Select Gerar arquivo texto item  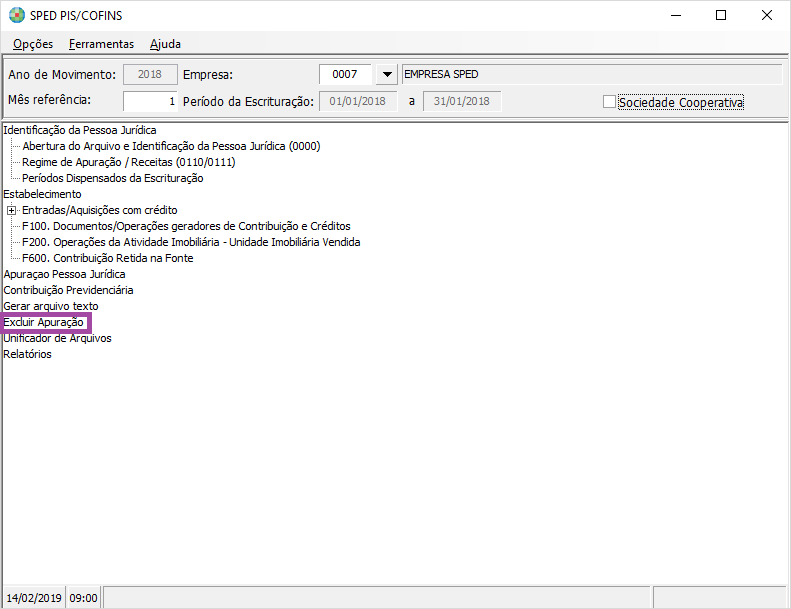[x=51, y=306]
